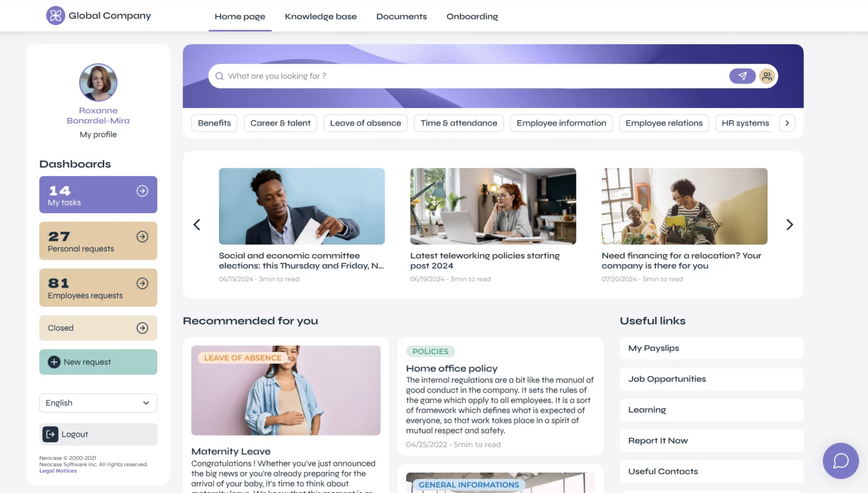This screenshot has height=493, width=868.
Task: Click the plus icon on New request
Action: 54,362
